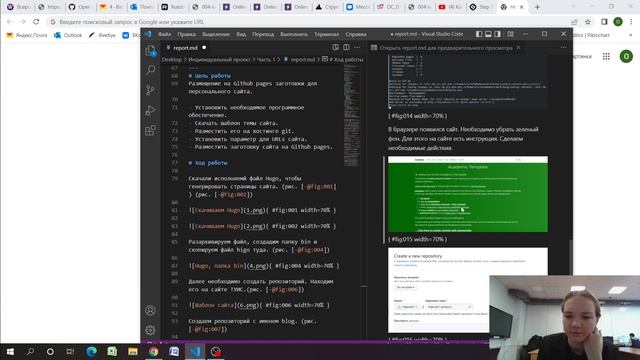Open File Explorer from the taskbar

[133, 351]
